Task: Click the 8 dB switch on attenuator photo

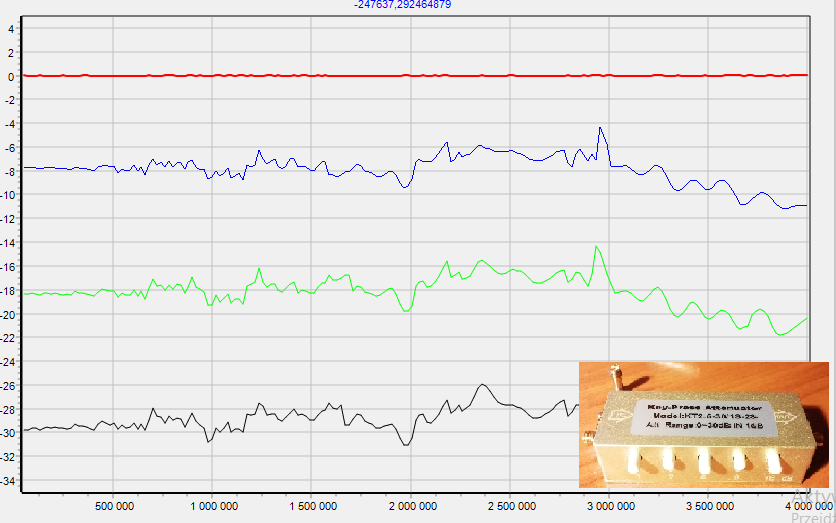Action: 741,461
